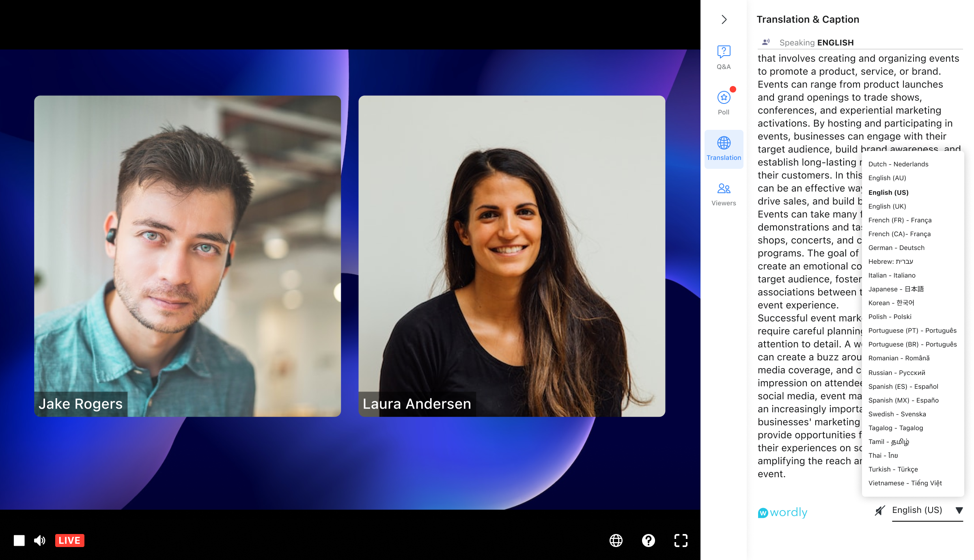Click the Jake Rogers name label

click(x=81, y=404)
